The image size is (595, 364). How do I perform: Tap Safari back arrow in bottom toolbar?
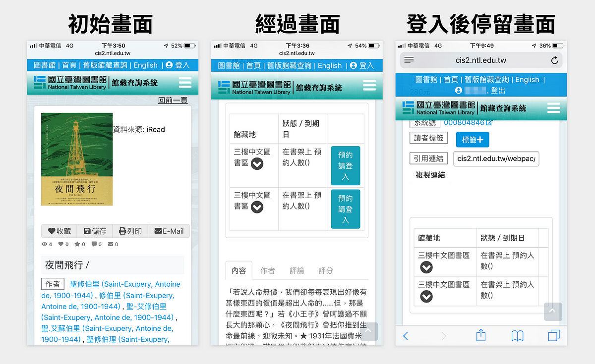406,336
